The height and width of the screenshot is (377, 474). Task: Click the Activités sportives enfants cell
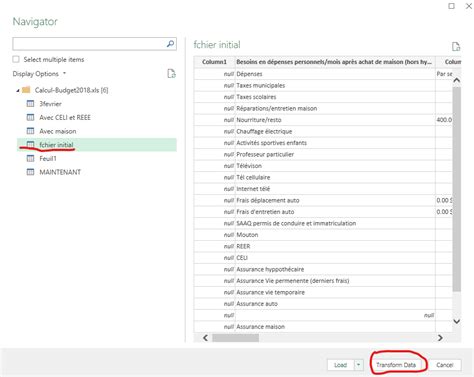[x=335, y=143]
